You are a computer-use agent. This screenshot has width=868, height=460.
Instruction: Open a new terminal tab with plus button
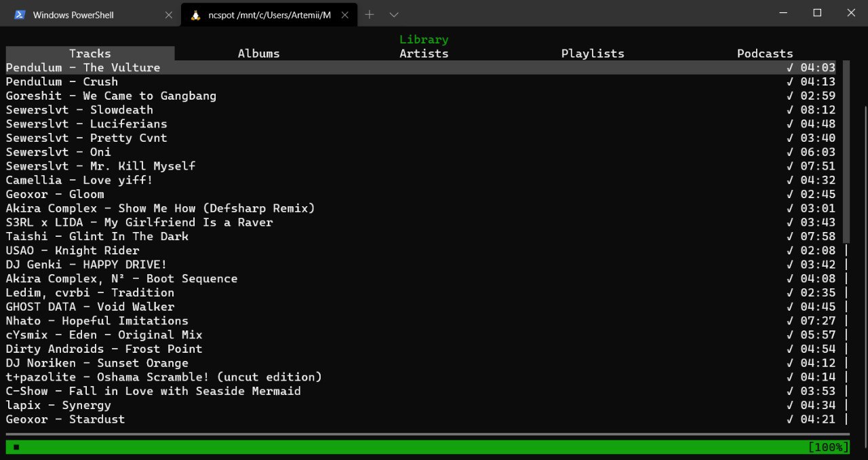370,15
